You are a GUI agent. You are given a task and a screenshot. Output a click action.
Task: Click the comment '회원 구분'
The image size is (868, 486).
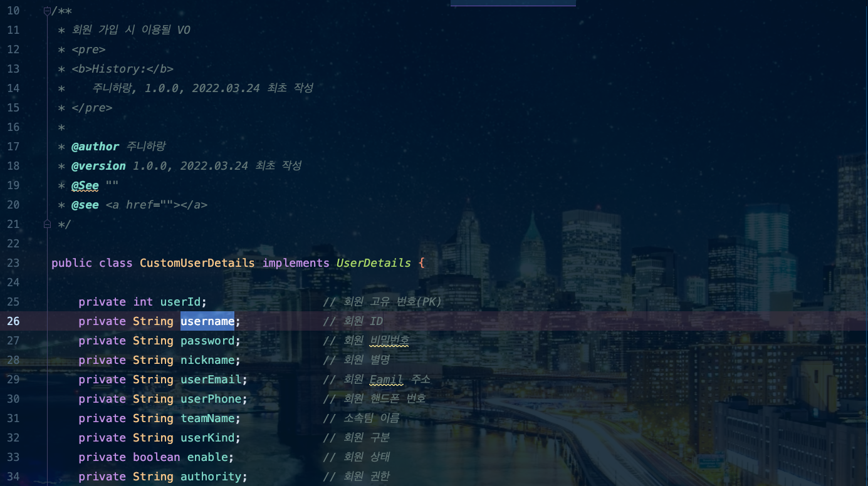click(367, 438)
